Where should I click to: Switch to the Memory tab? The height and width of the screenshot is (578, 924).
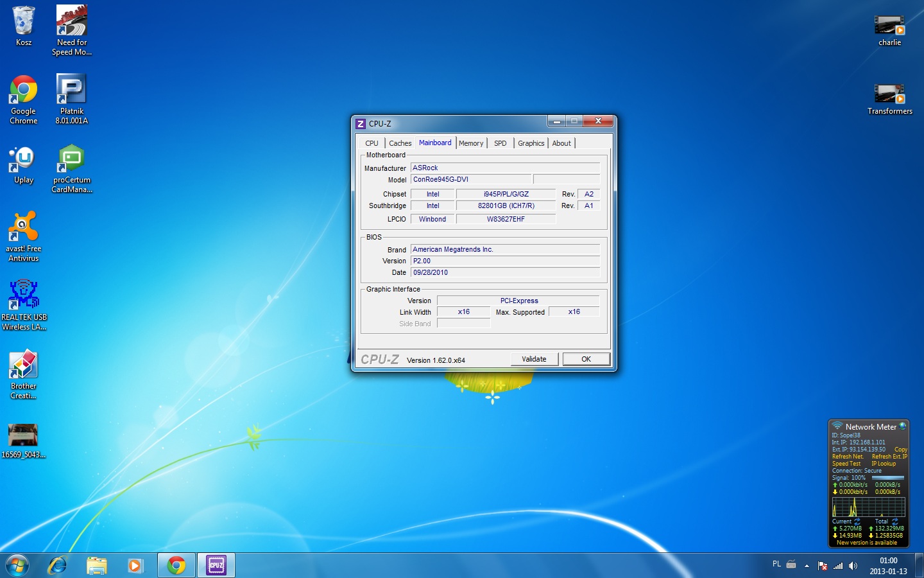tap(471, 143)
